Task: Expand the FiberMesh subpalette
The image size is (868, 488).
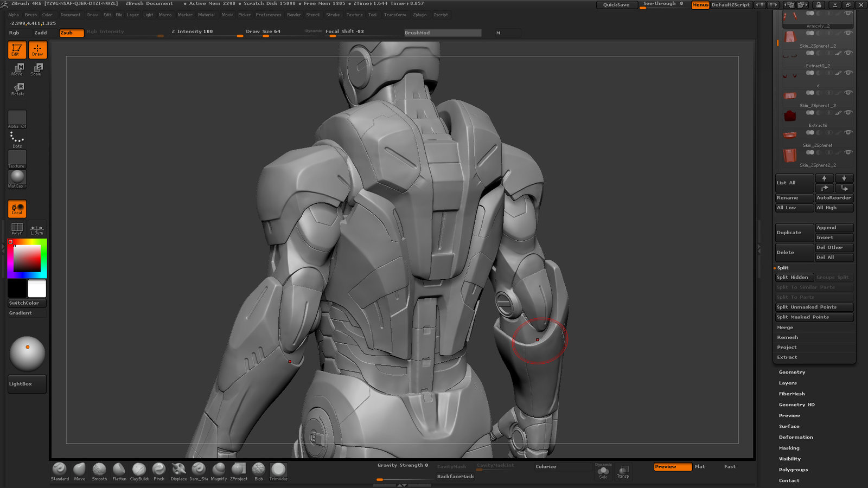Action: click(792, 394)
